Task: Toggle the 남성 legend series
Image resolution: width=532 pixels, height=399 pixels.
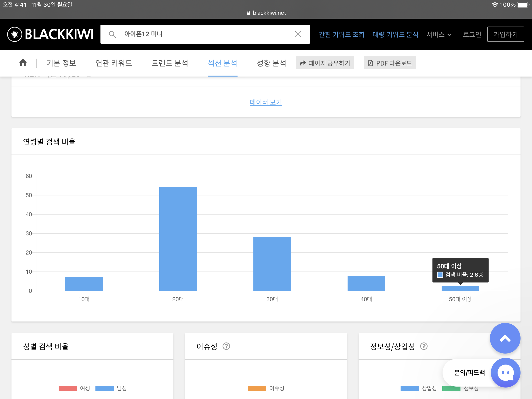Action: point(111,388)
